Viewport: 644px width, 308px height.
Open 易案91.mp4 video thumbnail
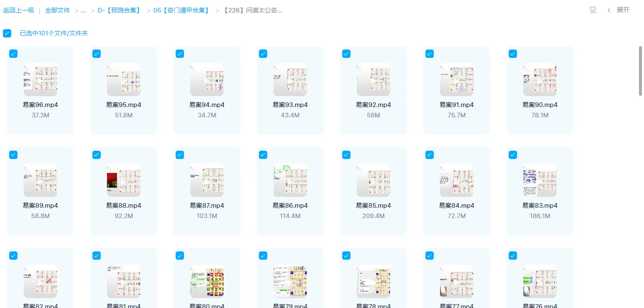pos(457,80)
